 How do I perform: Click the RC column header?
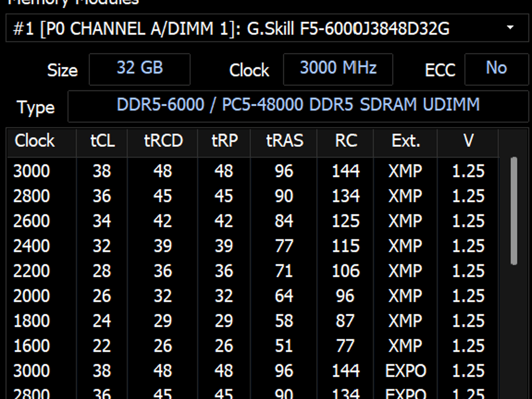(x=345, y=142)
